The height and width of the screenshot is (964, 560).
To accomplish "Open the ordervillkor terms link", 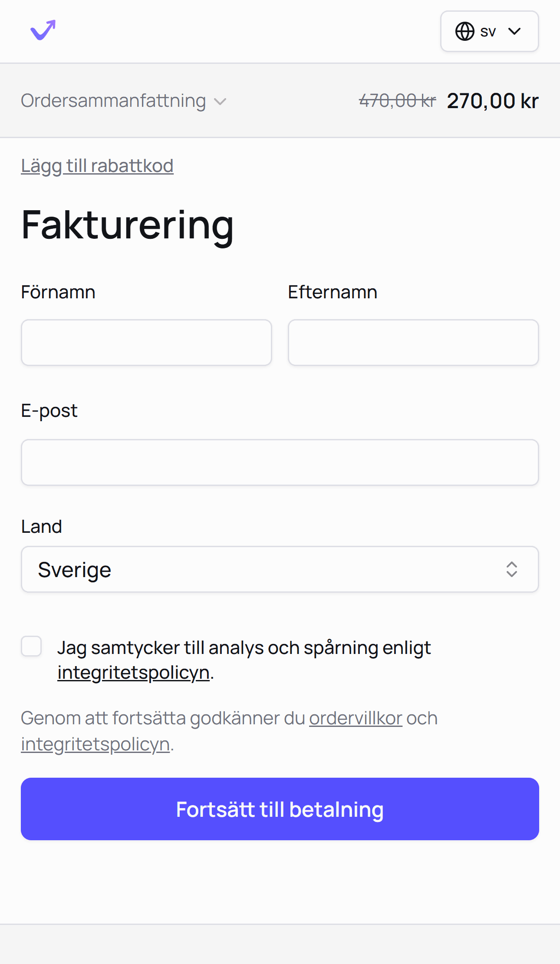I will 355,718.
